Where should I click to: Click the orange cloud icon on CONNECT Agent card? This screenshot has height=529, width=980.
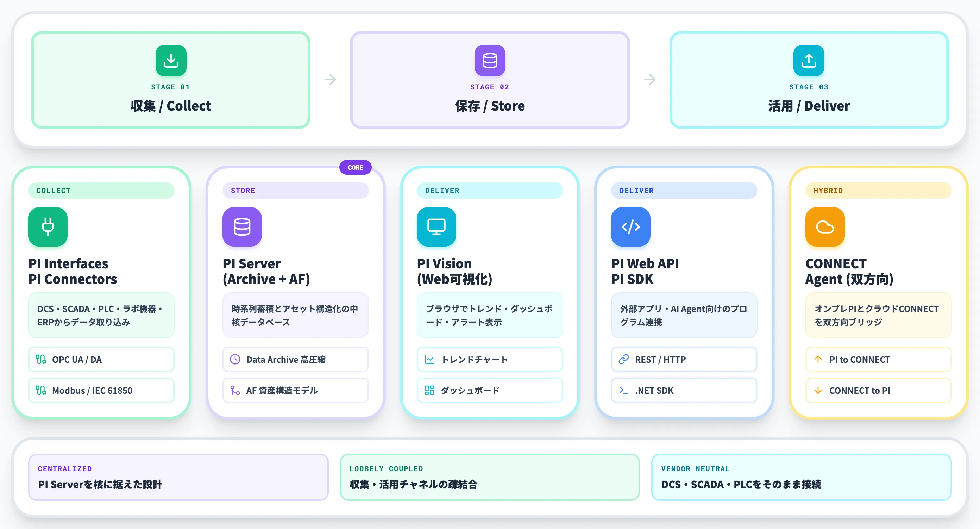point(825,227)
